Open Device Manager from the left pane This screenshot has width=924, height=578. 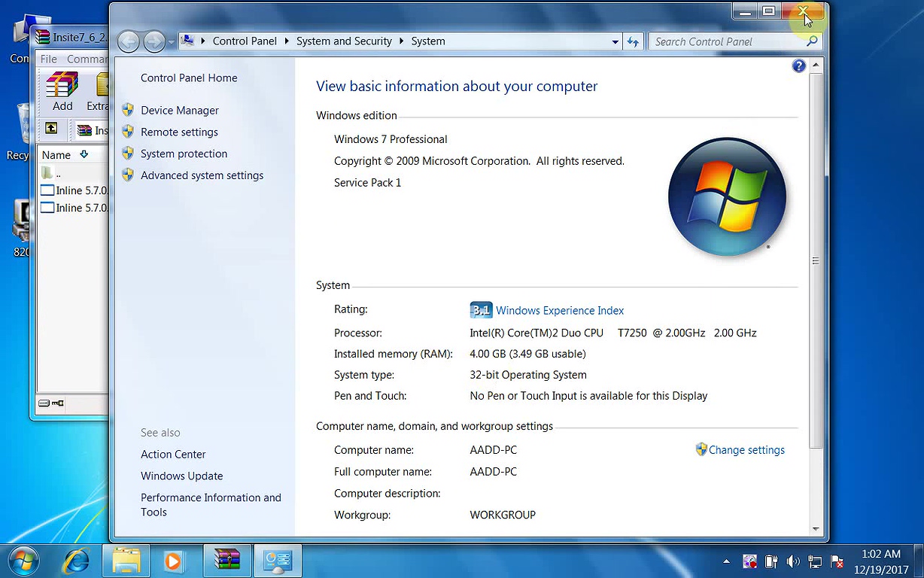[179, 110]
